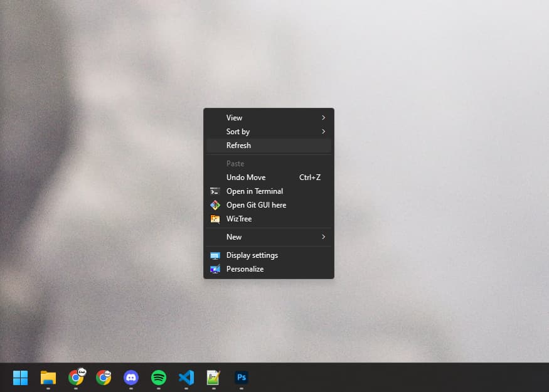Expand the View submenu
The image size is (549, 392).
coord(270,117)
